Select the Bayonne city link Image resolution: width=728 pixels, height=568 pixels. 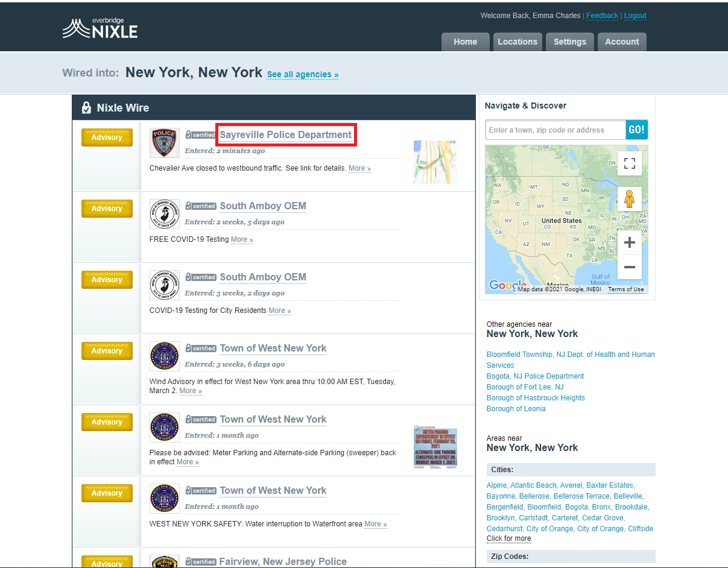pyautogui.click(x=501, y=496)
